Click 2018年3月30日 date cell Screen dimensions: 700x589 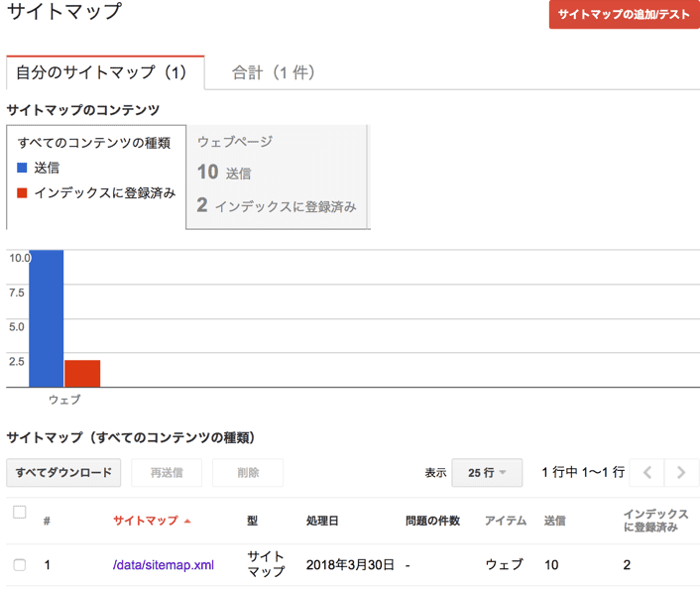coord(350,565)
